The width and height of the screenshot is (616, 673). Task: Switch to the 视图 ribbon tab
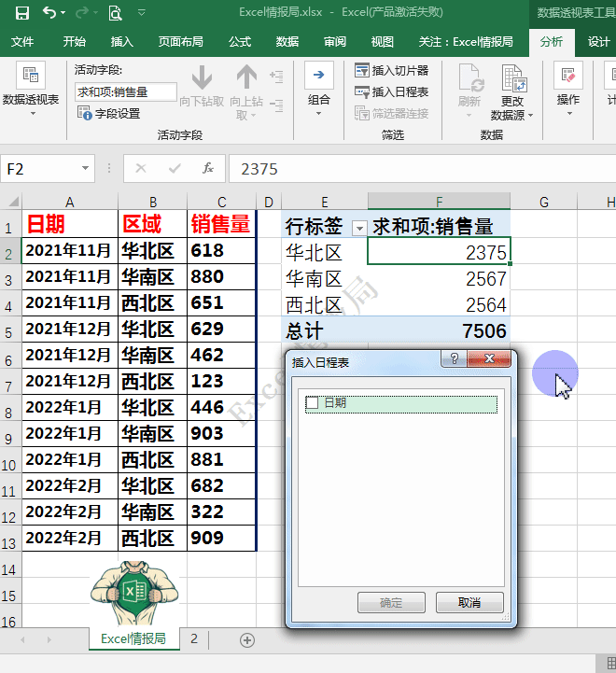tap(382, 42)
